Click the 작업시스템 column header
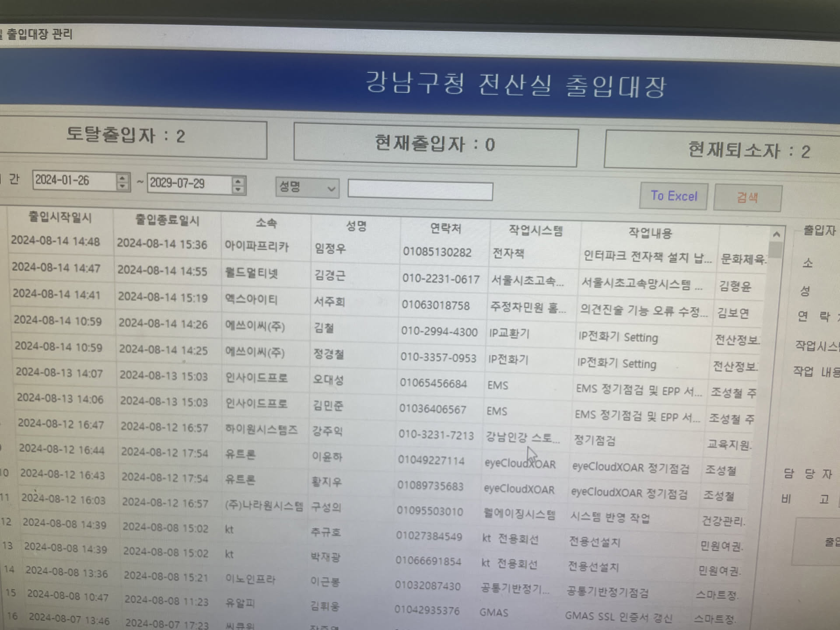The height and width of the screenshot is (630, 840). tap(535, 231)
